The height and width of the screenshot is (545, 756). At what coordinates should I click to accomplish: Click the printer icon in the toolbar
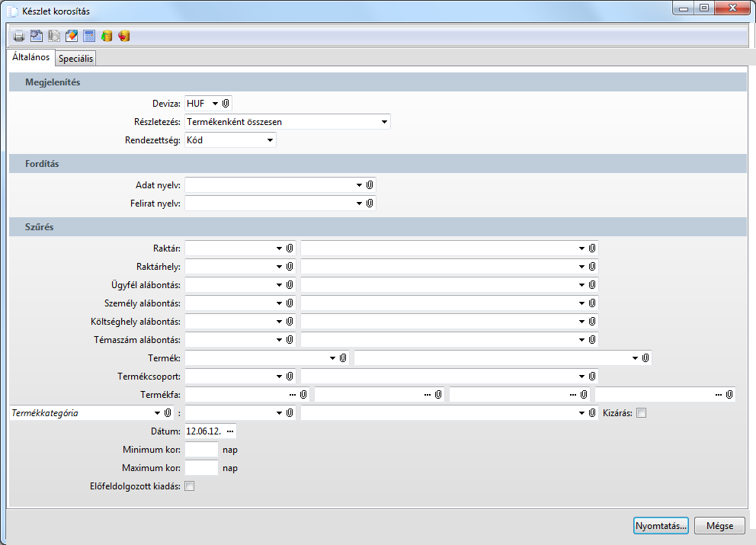point(19,36)
